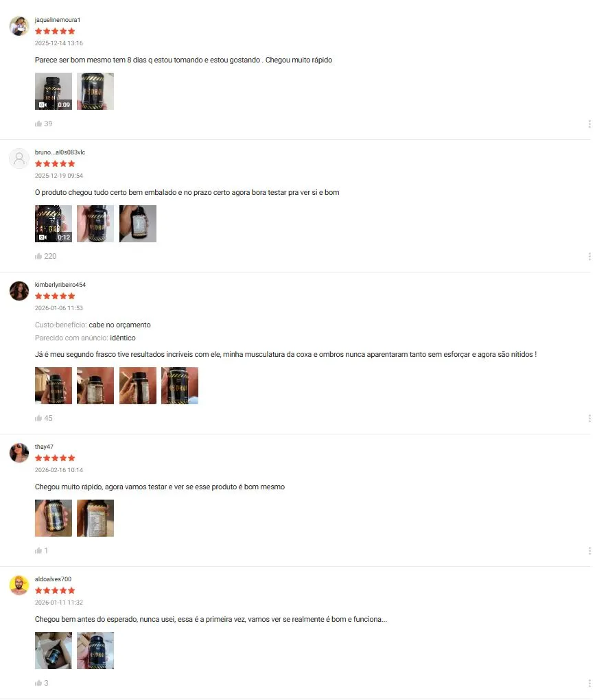Open three-dot menu on bruno's review
The height and width of the screenshot is (700, 597).
[x=589, y=256]
